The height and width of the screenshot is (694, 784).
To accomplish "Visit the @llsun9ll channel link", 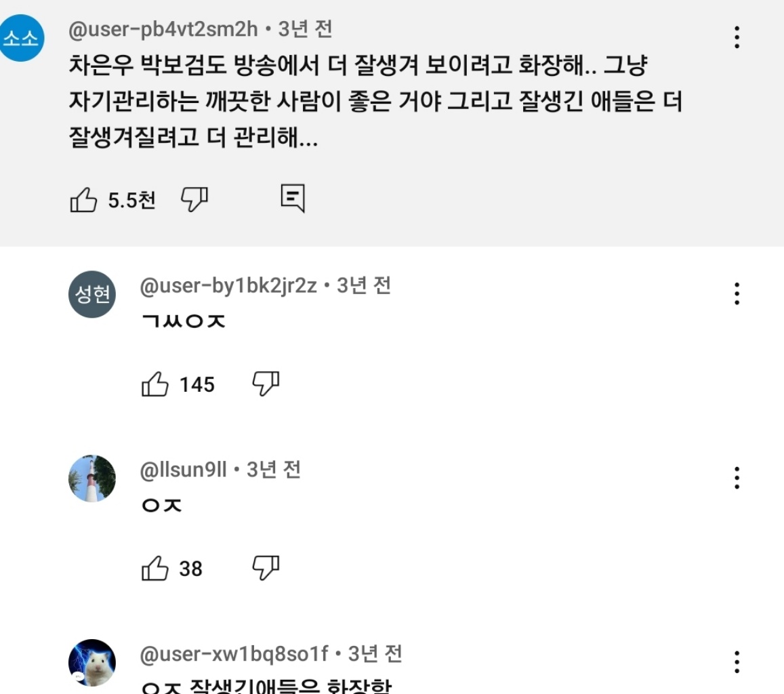I will point(183,470).
